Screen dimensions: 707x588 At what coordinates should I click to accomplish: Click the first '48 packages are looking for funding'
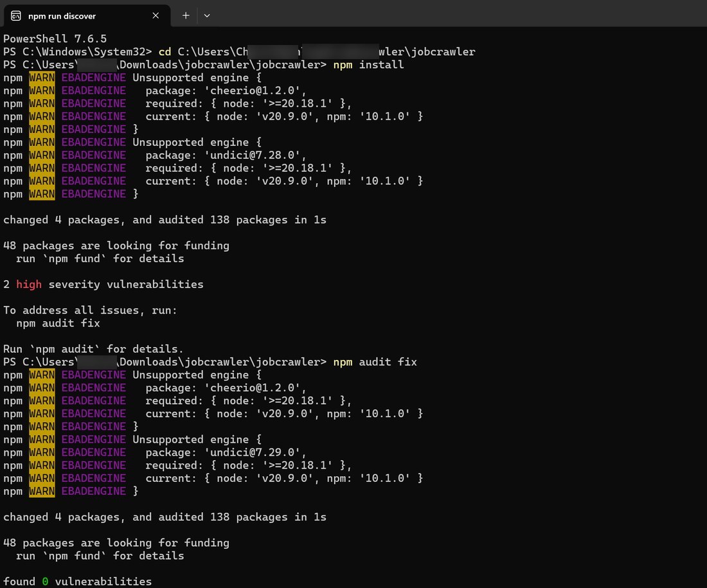[116, 245]
